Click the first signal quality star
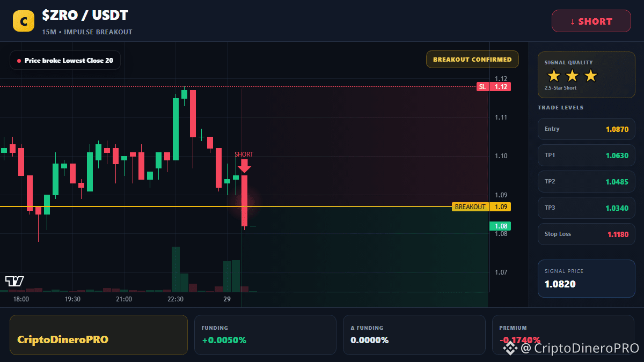This screenshot has width=644, height=362. (554, 76)
